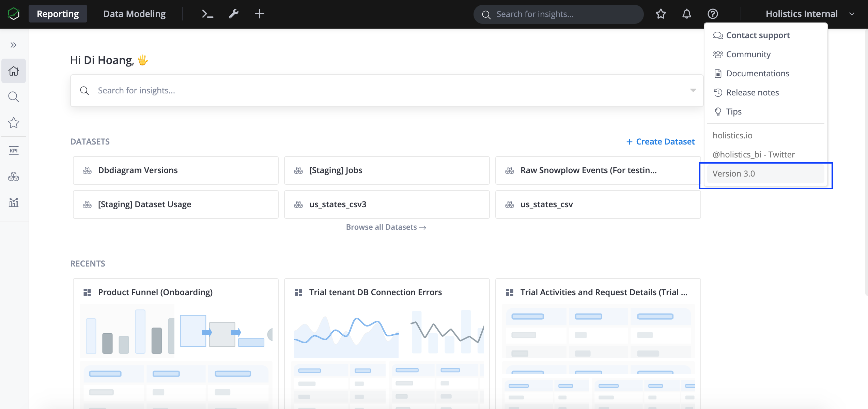Open [Staging] Dataset Usage dataset

(176, 204)
